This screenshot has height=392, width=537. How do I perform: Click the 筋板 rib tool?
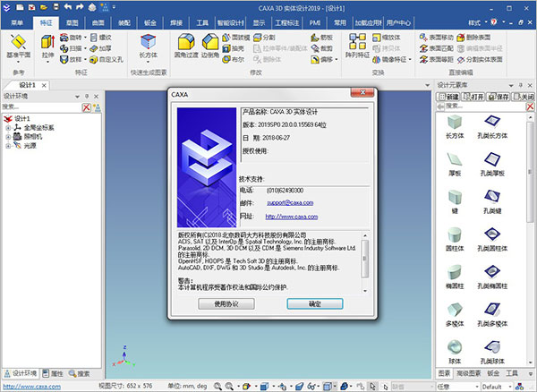(x=321, y=38)
